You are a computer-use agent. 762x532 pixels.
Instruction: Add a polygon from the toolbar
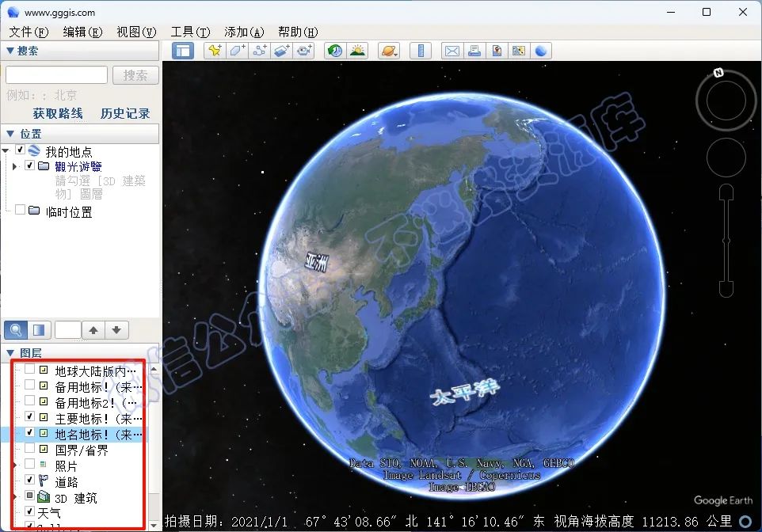coord(237,51)
